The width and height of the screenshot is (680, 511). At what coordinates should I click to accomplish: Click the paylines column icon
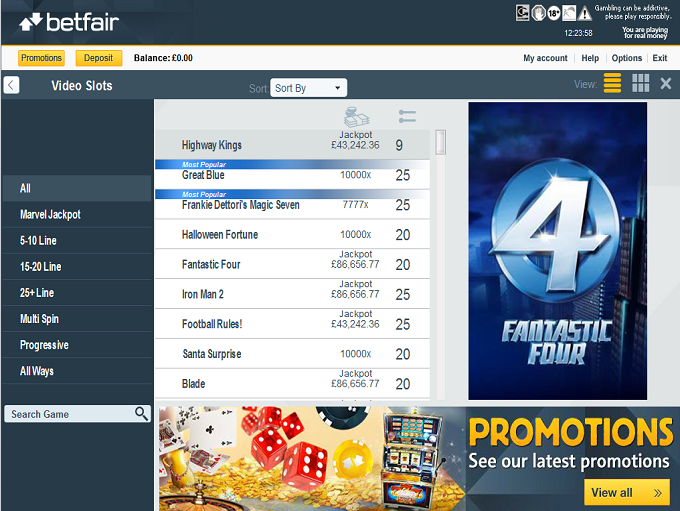coord(407,116)
